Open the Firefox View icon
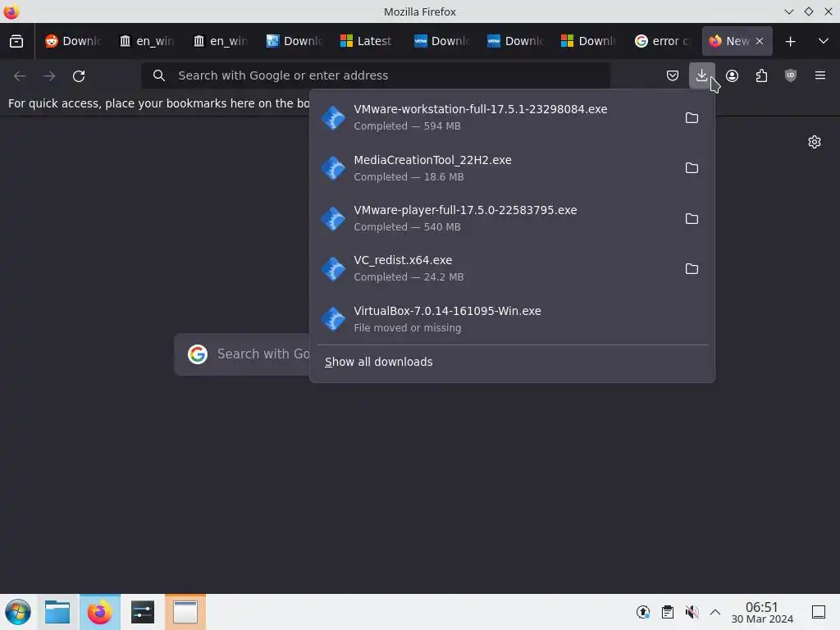This screenshot has width=840, height=630. [16, 41]
